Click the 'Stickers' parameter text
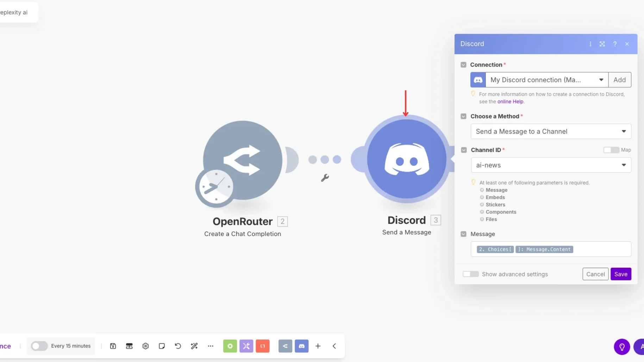This screenshot has width=644, height=362. click(x=495, y=205)
